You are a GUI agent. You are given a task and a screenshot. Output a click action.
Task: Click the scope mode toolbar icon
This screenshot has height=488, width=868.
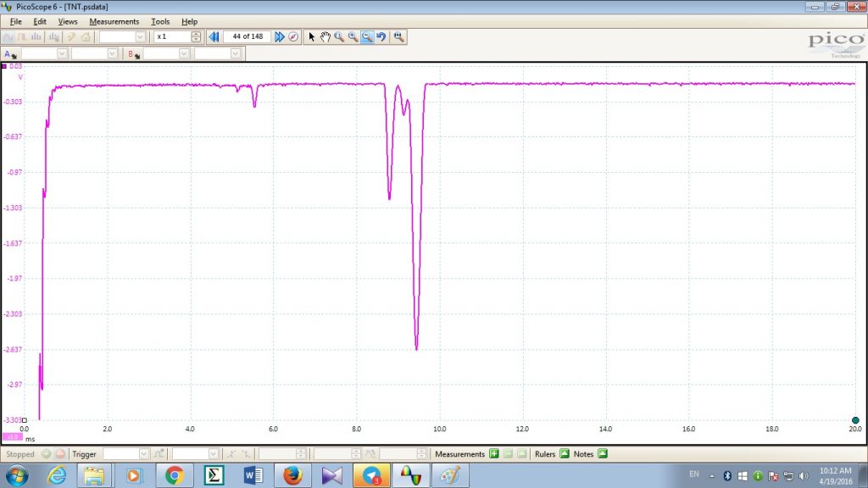pos(8,36)
